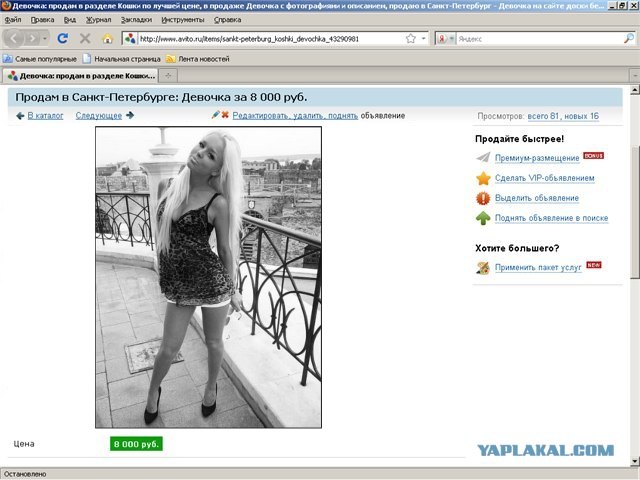Follow the Следующее link

99,116
